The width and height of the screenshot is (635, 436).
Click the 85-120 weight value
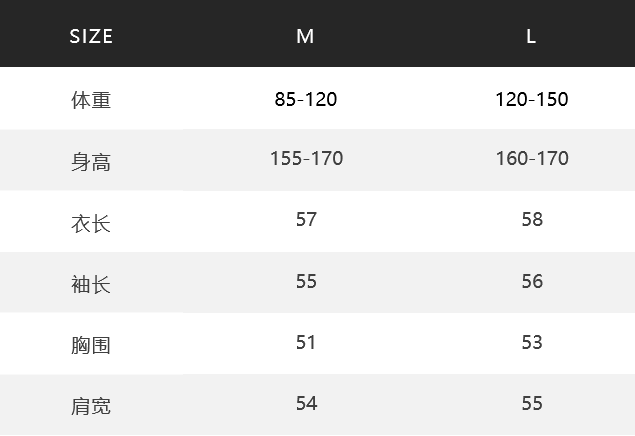(306, 99)
